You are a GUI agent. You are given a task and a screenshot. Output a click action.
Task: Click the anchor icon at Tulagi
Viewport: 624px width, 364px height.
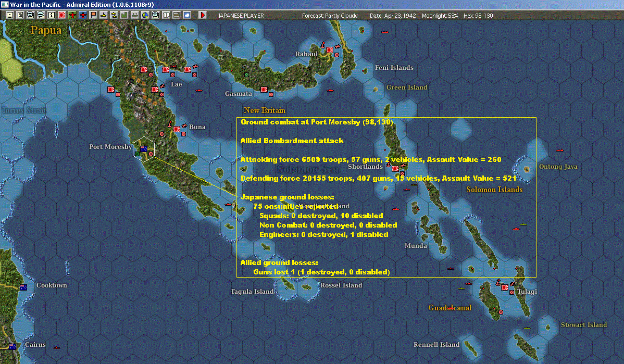pyautogui.click(x=498, y=282)
